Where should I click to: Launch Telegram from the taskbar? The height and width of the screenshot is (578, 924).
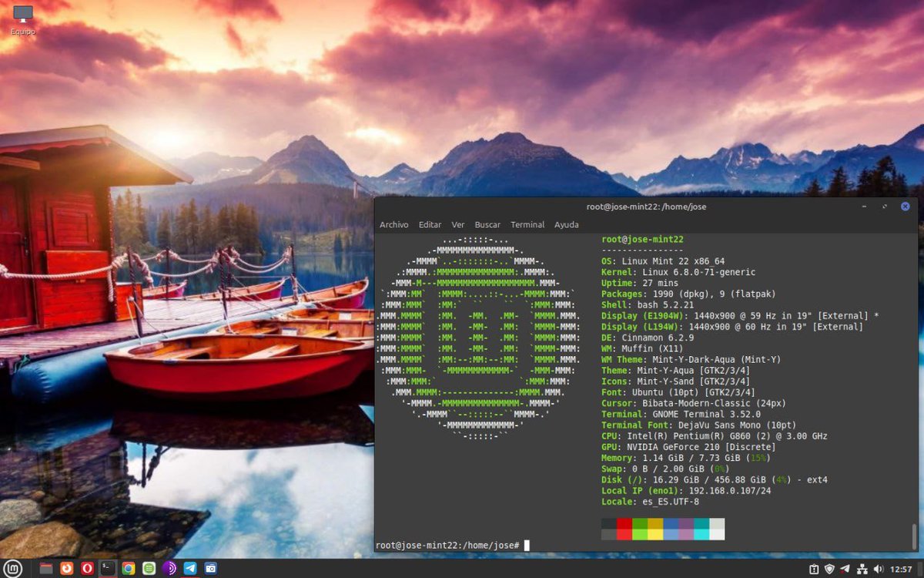click(190, 569)
